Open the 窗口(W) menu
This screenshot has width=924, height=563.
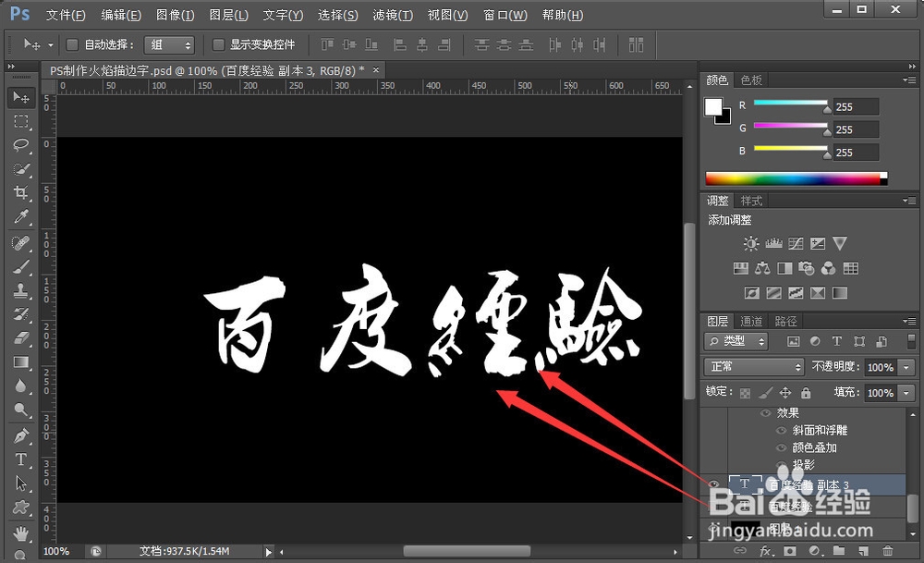coord(505,16)
